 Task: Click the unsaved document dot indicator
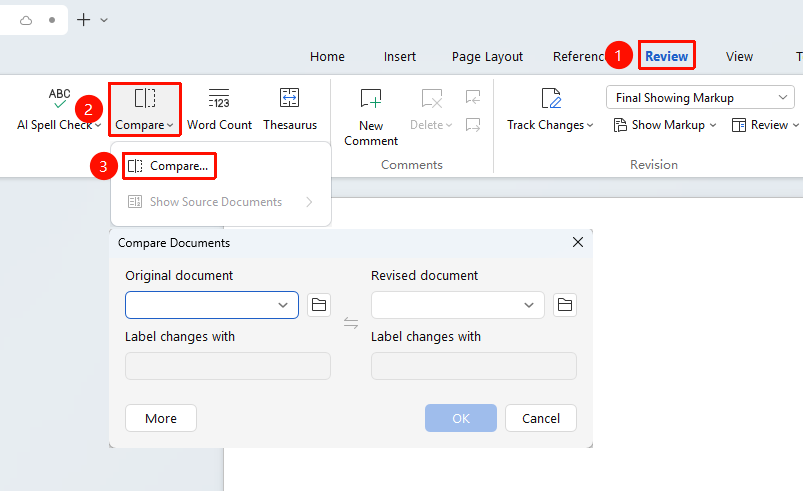point(52,20)
